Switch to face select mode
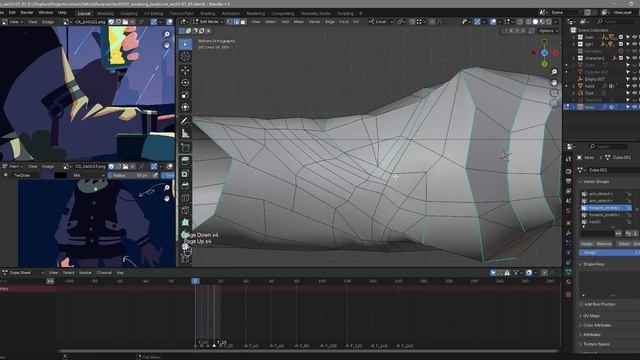This screenshot has width=640, height=360. 243,22
